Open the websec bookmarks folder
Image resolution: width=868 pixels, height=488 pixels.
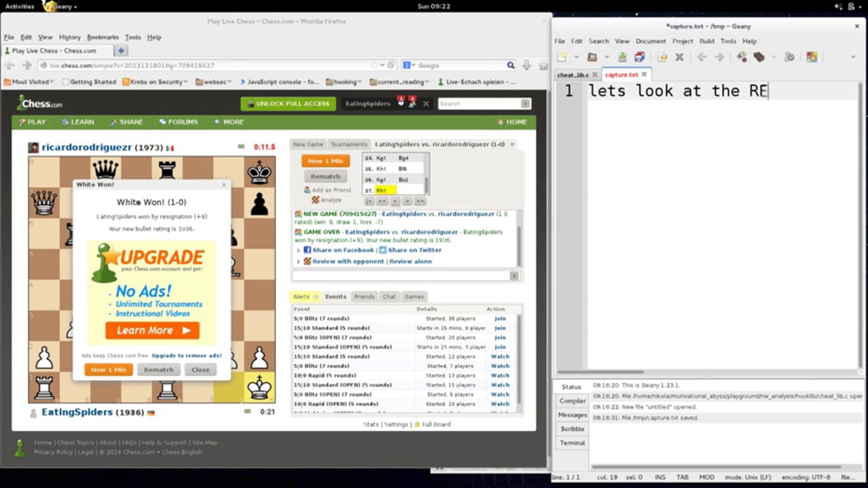[x=213, y=82]
